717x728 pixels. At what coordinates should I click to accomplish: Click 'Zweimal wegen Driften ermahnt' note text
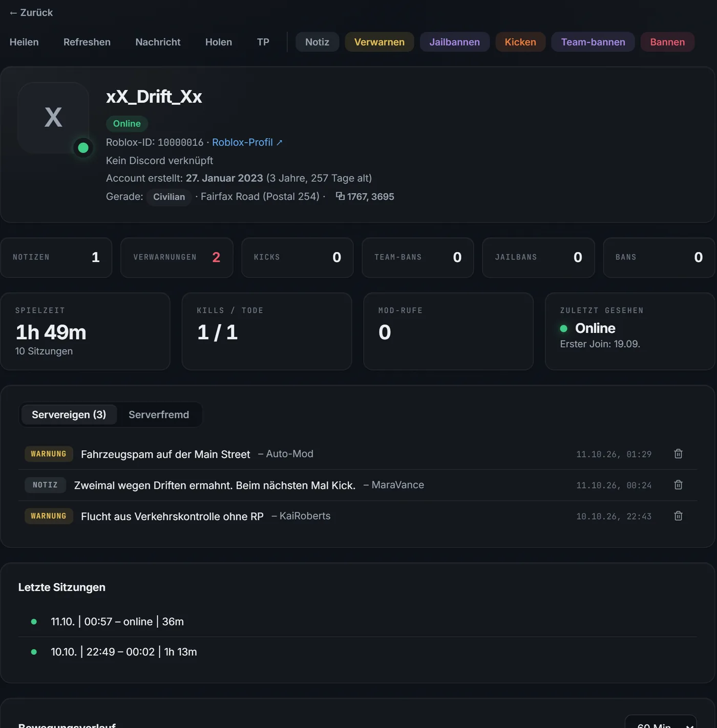tap(215, 485)
